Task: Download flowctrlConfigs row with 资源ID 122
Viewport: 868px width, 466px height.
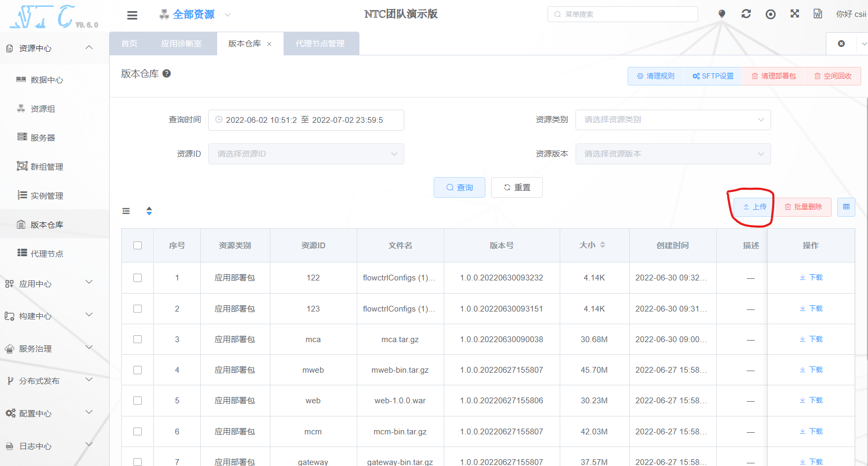Action: point(811,277)
